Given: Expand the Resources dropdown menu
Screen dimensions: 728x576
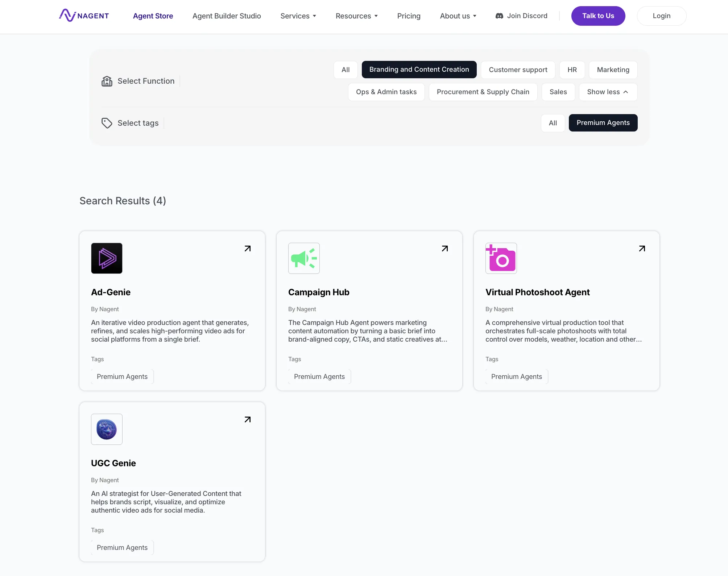Looking at the screenshot, I should click(x=356, y=16).
